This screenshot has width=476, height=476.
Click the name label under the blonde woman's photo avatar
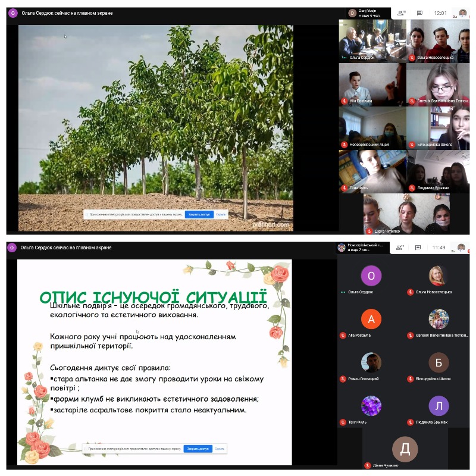coord(434,292)
